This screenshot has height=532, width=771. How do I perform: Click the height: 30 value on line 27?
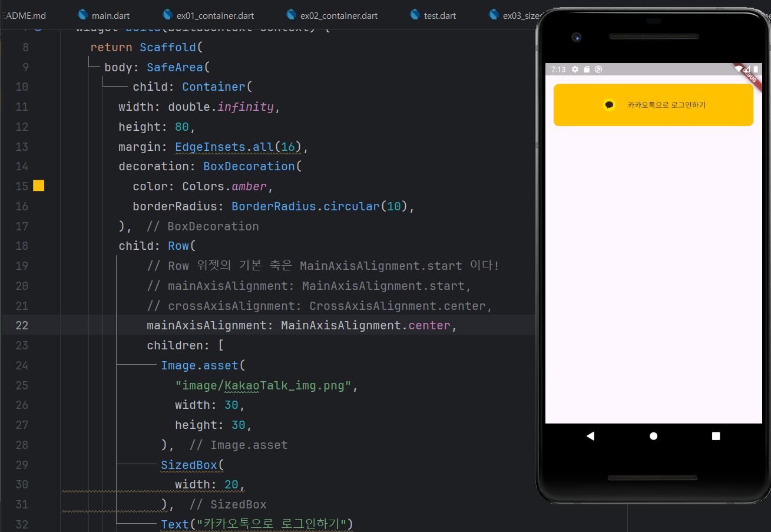pyautogui.click(x=239, y=425)
